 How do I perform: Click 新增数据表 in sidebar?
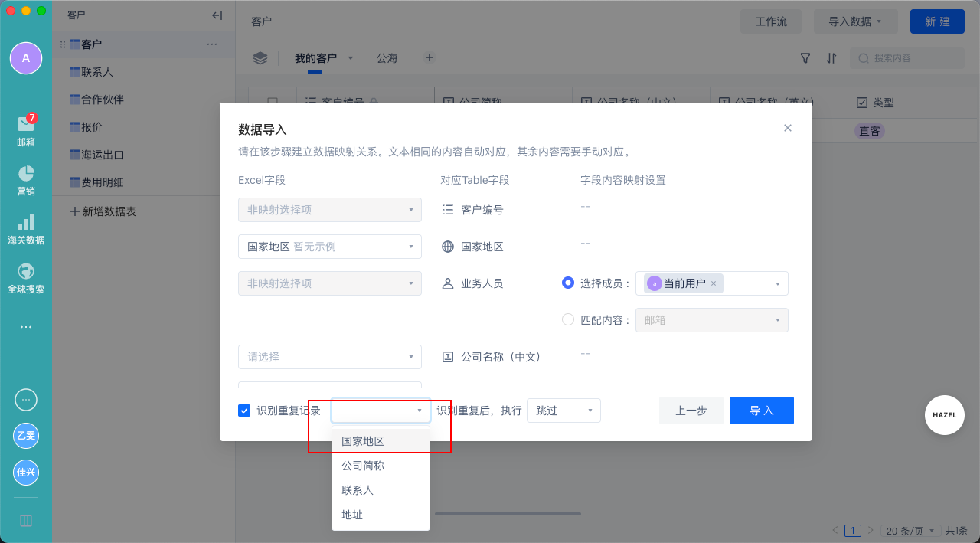click(103, 211)
